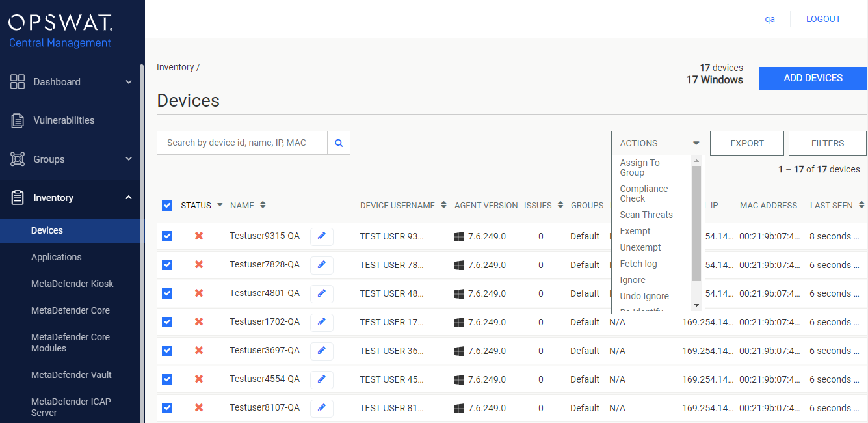Open MetaDefender Vault sidebar item

click(72, 375)
